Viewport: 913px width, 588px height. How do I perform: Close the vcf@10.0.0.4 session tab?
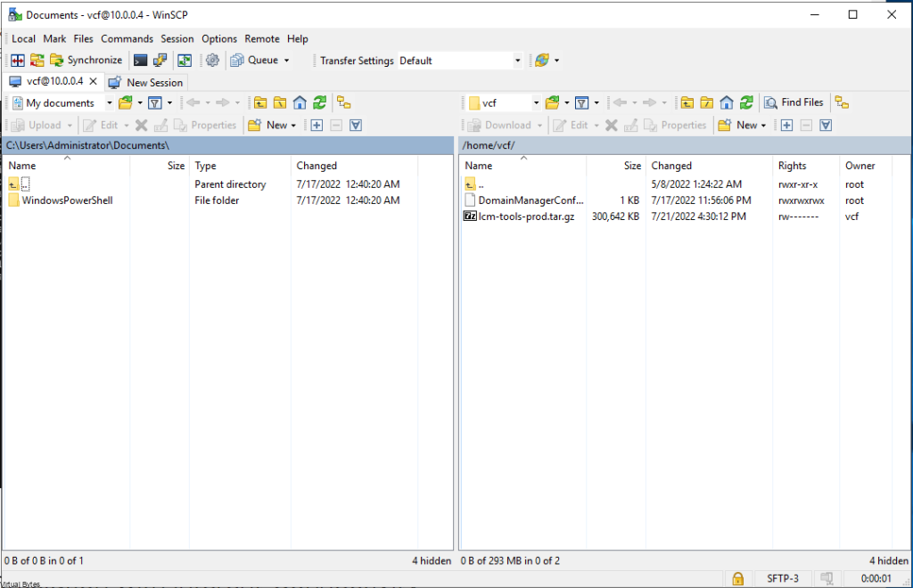tap(93, 81)
